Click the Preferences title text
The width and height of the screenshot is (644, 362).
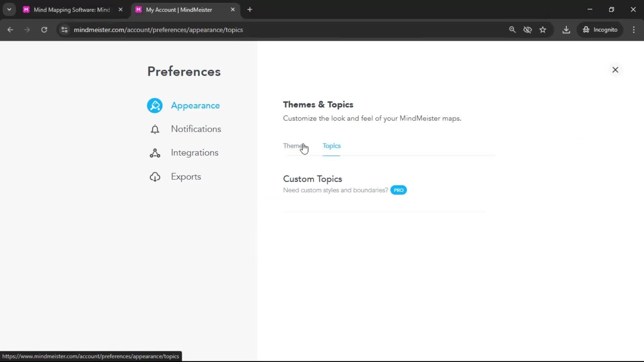184,71
